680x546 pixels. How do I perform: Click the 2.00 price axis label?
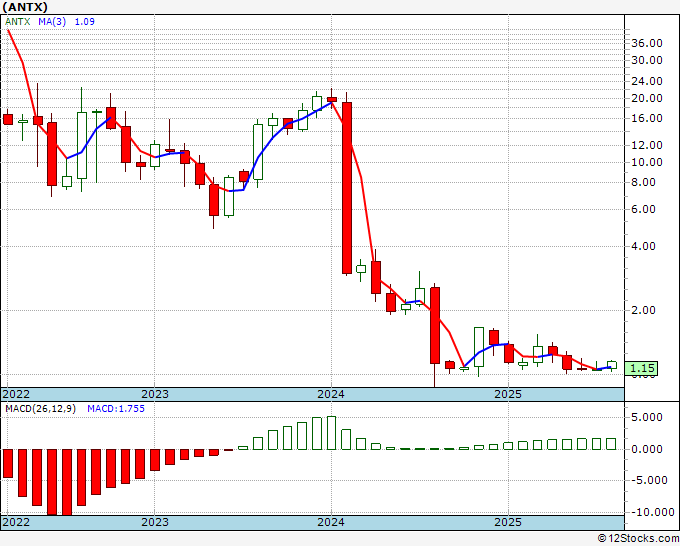pos(644,311)
